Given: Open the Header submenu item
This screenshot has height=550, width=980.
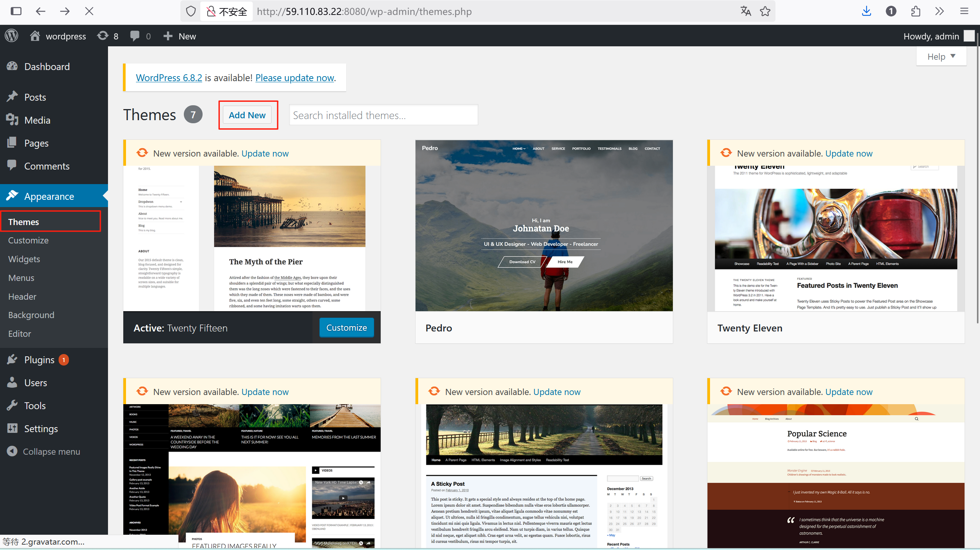Looking at the screenshot, I should pos(22,297).
